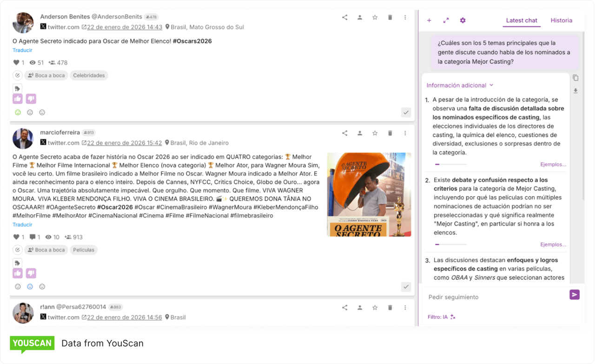Select the Latest chat tab
Screen dimensions: 595x364
coord(522,20)
